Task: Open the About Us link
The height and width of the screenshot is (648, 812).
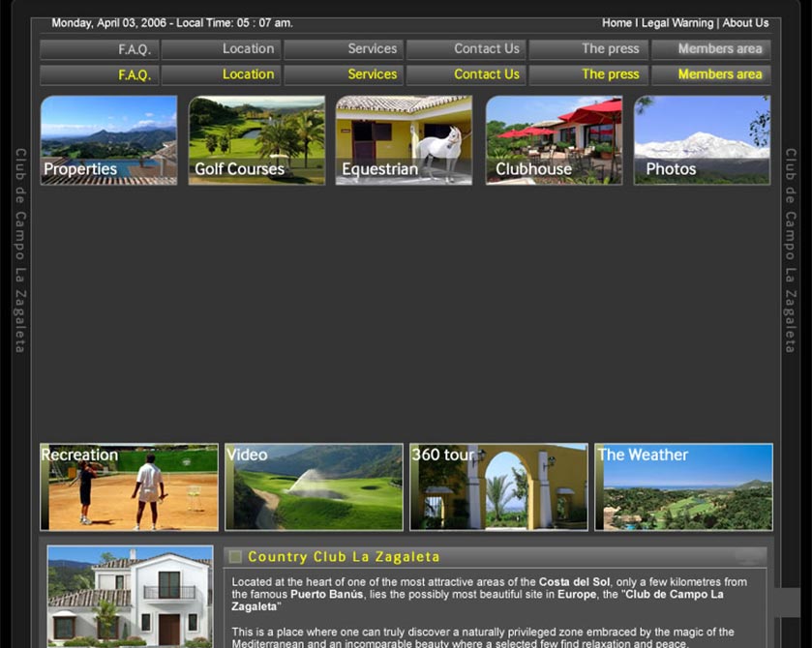Action: (745, 23)
